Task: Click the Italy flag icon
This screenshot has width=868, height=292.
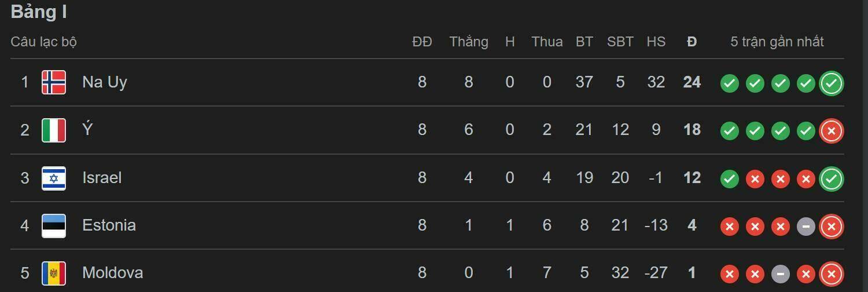Action: tap(54, 130)
